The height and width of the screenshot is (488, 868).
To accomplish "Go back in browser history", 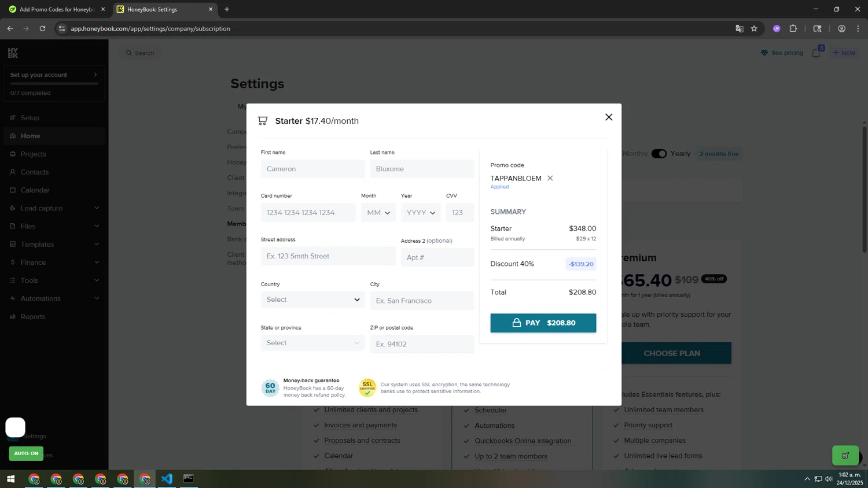I will coord(10,28).
